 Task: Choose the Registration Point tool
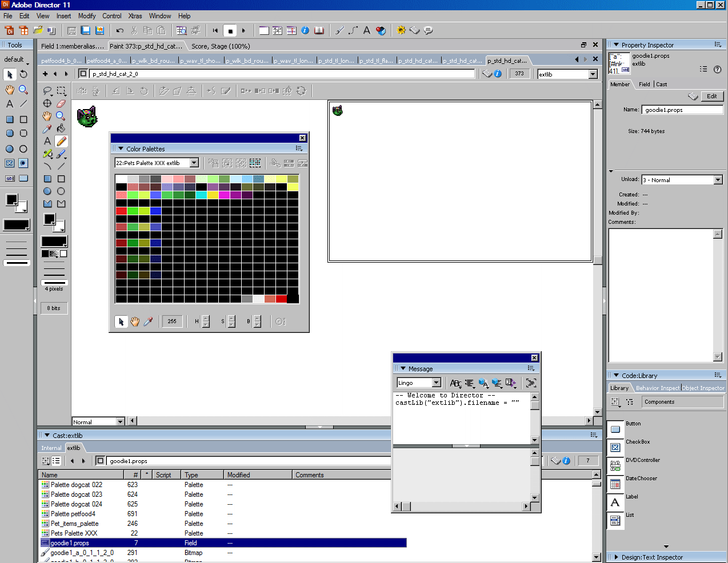point(47,103)
